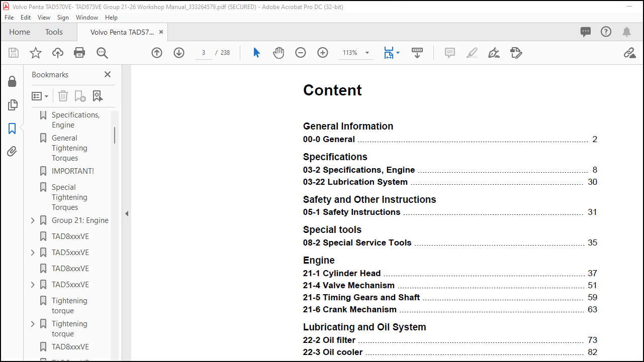The height and width of the screenshot is (362, 644).
Task: Jump to 05-1 Safety Instructions entry
Action: (x=450, y=212)
